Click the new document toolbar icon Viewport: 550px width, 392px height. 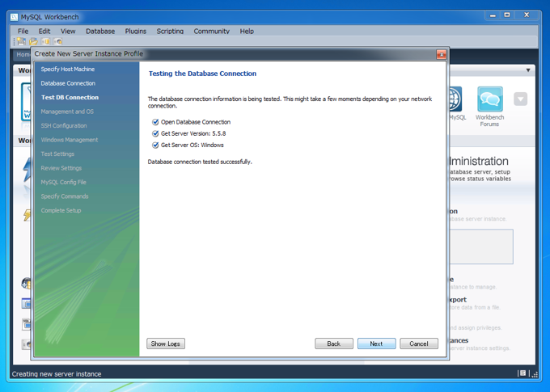21,41
